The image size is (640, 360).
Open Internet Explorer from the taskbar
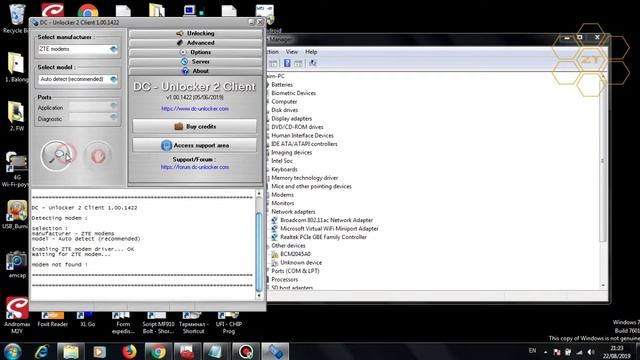42,351
